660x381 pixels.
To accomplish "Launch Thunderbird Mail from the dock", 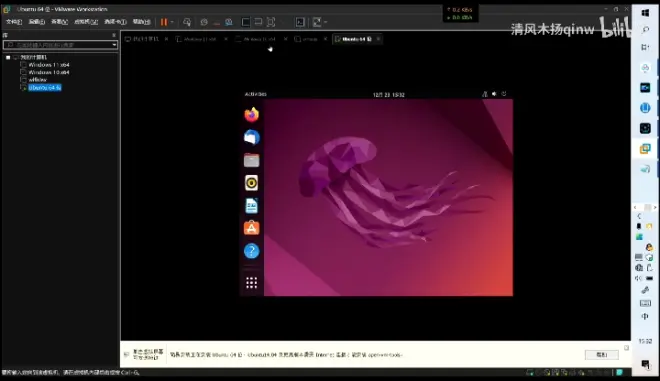I will (251, 137).
